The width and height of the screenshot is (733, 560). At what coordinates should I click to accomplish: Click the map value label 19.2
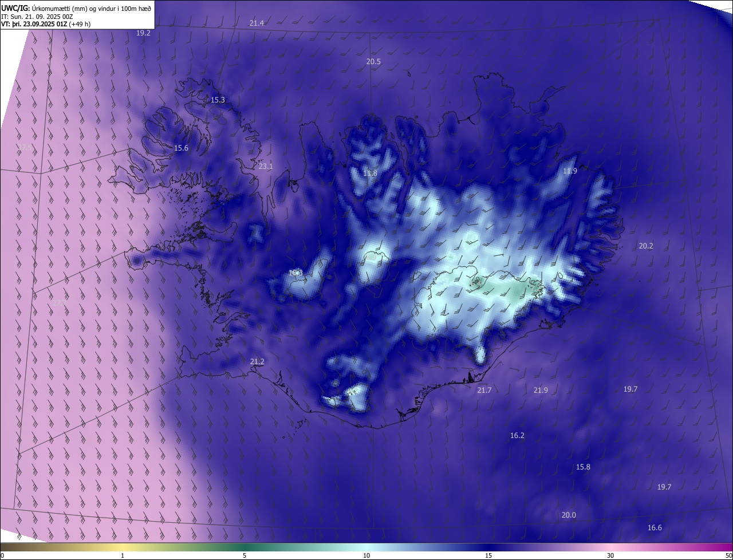point(143,33)
